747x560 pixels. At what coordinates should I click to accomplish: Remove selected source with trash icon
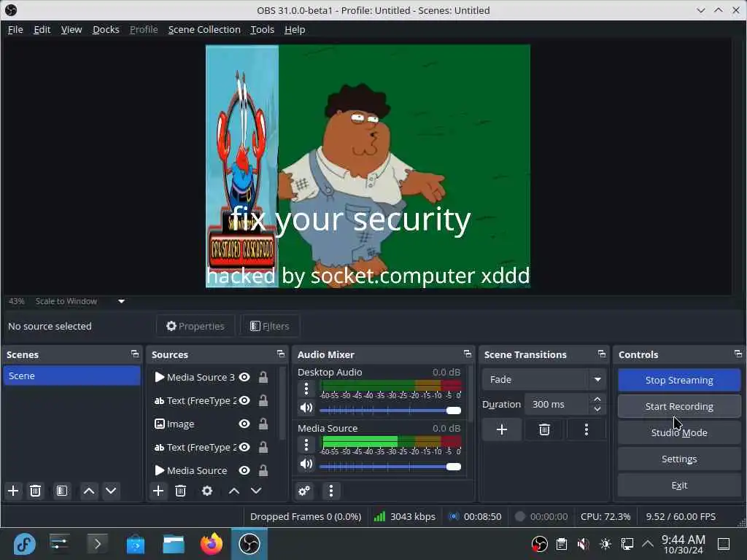[181, 491]
